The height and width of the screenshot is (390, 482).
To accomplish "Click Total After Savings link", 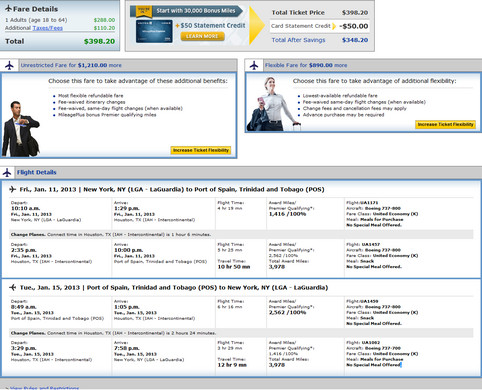I will tap(298, 40).
